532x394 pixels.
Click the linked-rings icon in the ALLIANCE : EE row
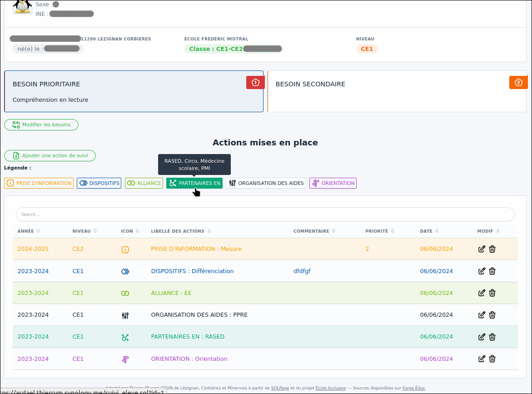point(125,294)
